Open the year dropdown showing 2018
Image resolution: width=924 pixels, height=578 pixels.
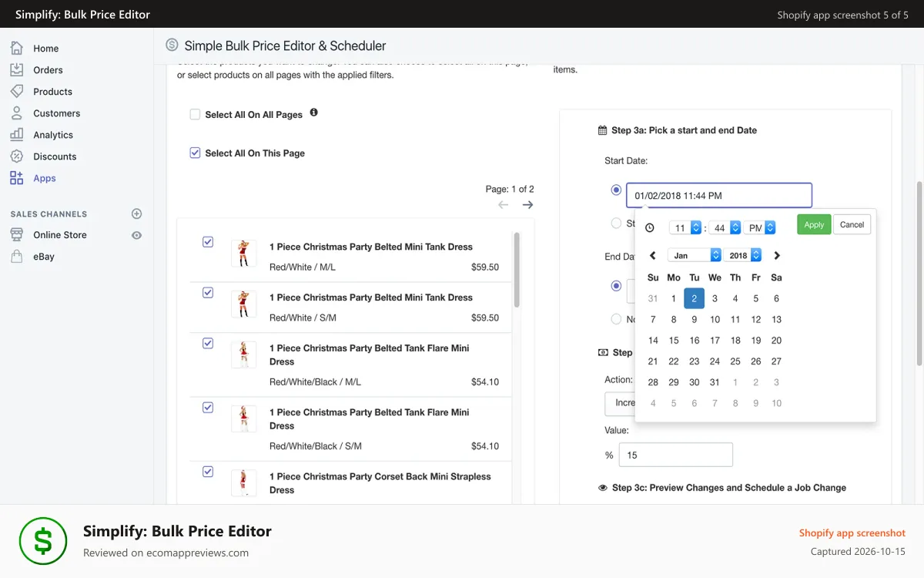[x=744, y=255]
